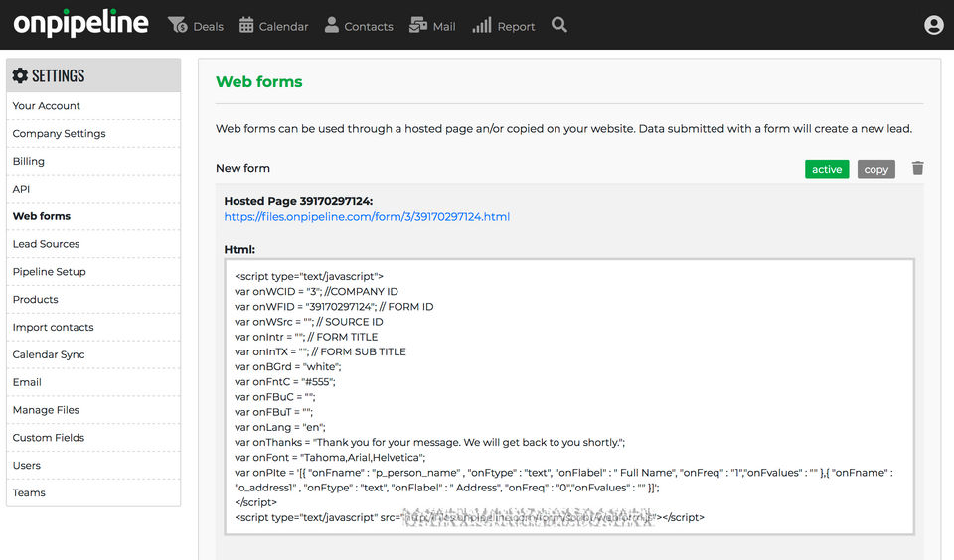Click inside the Html code text area
This screenshot has height=560, width=954.
click(569, 397)
